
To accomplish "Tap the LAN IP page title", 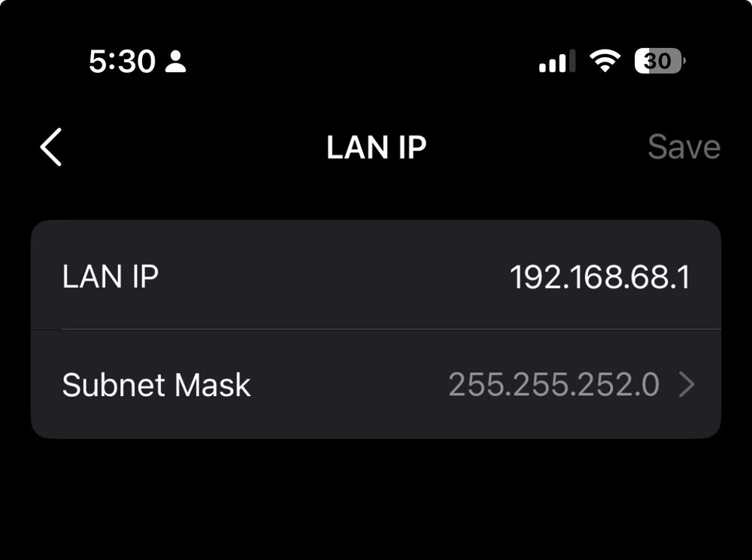I will click(377, 147).
